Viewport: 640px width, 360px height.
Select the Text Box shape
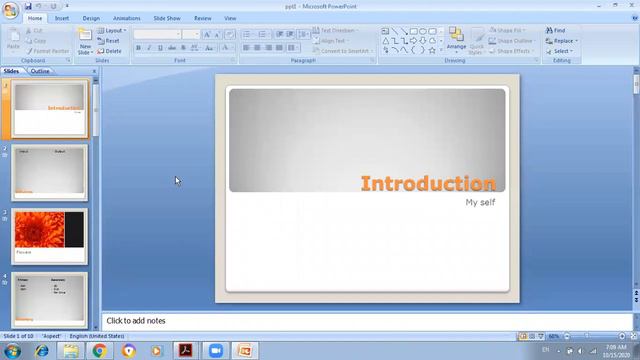coord(385,31)
